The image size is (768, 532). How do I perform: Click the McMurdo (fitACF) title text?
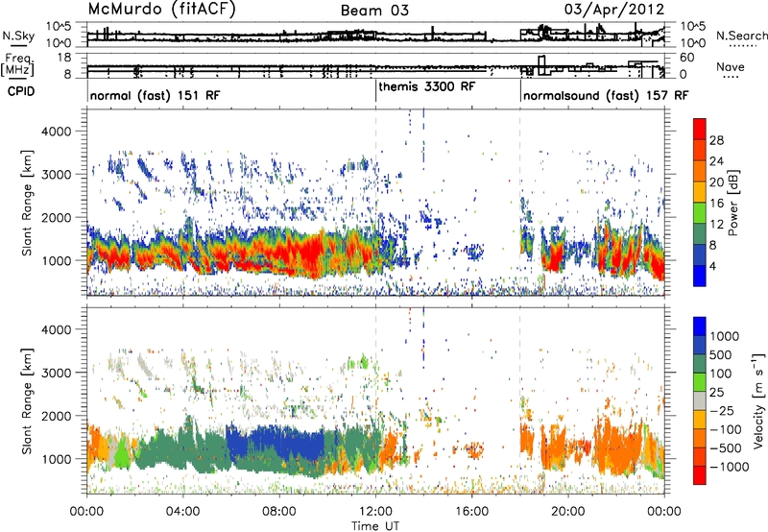161,10
